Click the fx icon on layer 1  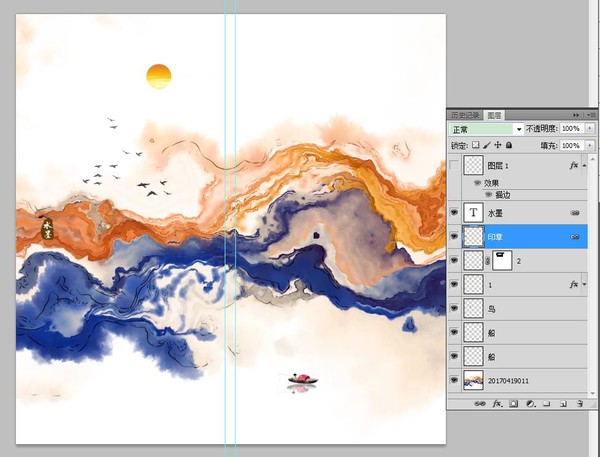(x=574, y=284)
